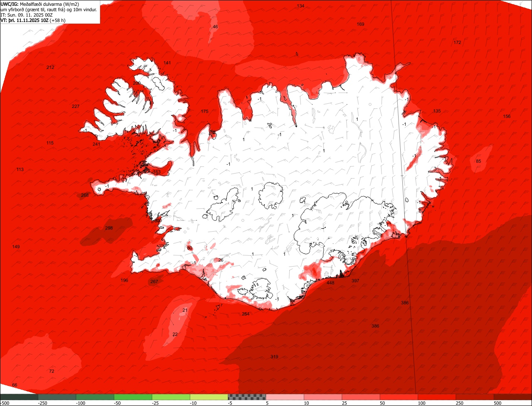Click the flux value 21 in the southwest ocean
The image size is (532, 406).
185,310
